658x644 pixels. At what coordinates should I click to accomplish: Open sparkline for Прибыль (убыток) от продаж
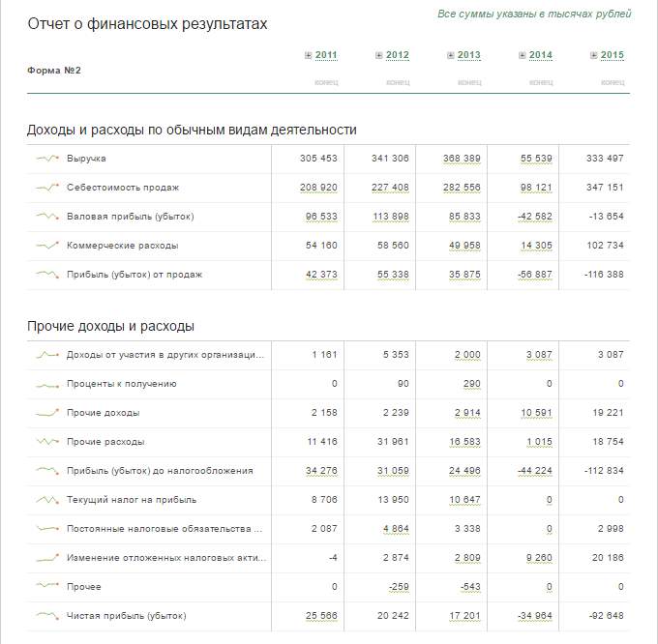(47, 275)
